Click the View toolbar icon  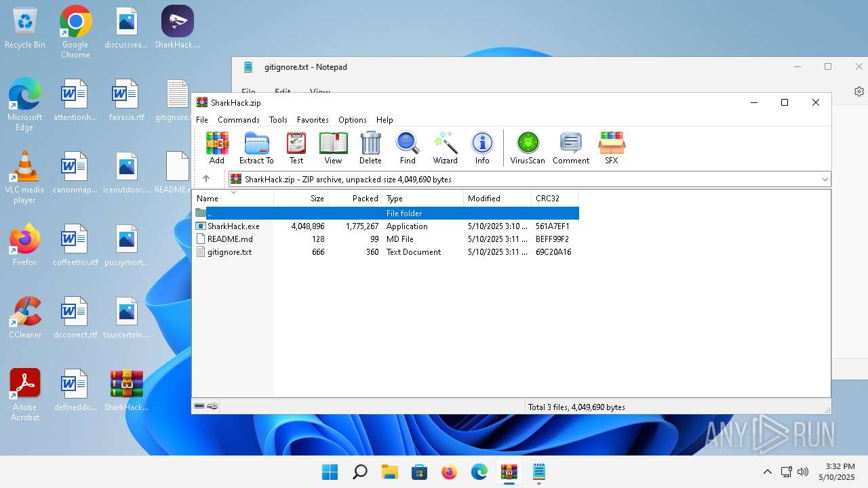tap(333, 148)
